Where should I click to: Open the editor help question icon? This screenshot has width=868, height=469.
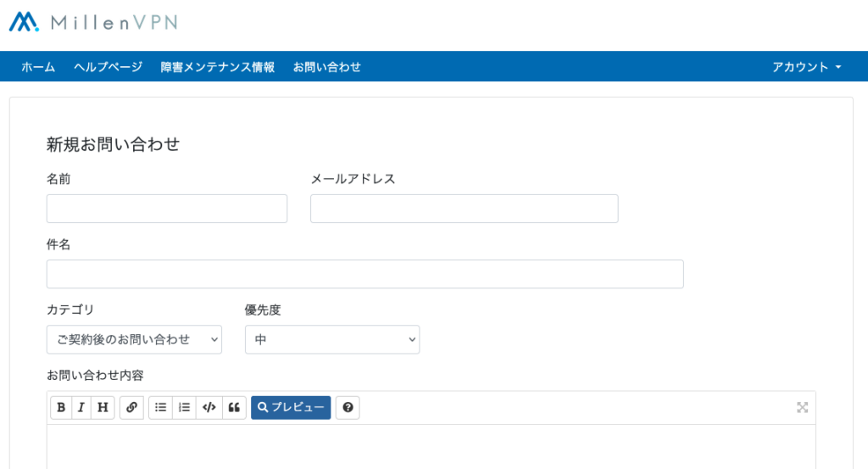(x=348, y=408)
